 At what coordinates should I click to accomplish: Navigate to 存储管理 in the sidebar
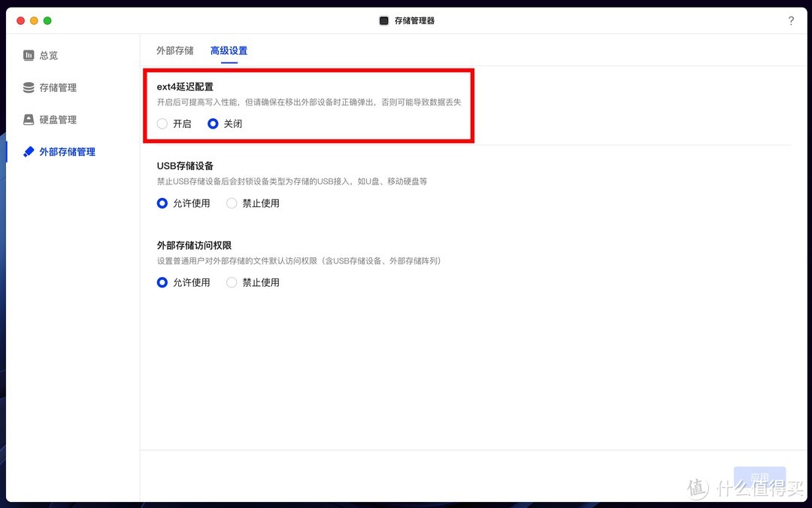[x=59, y=87]
